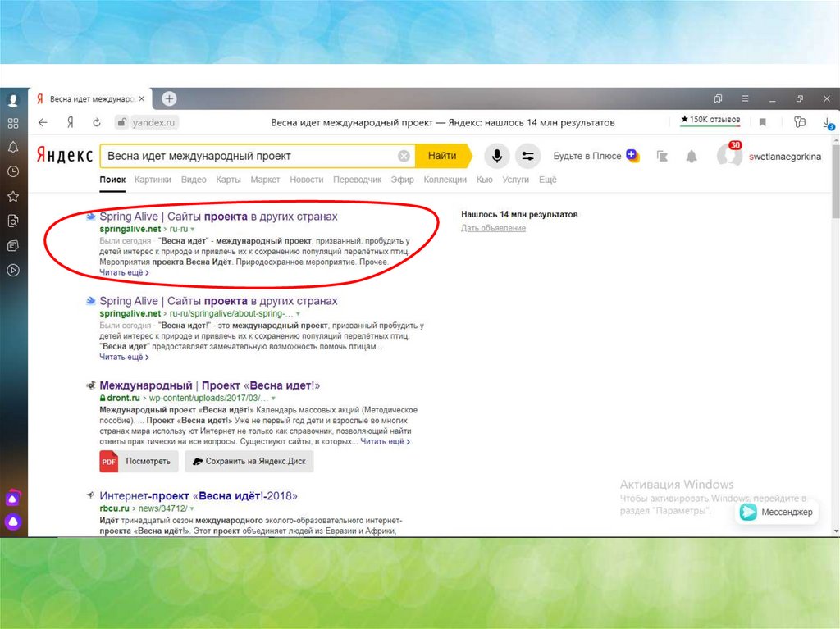This screenshot has width=840, height=629.
Task: Open the purple app icon above Alice
Action: (x=13, y=498)
